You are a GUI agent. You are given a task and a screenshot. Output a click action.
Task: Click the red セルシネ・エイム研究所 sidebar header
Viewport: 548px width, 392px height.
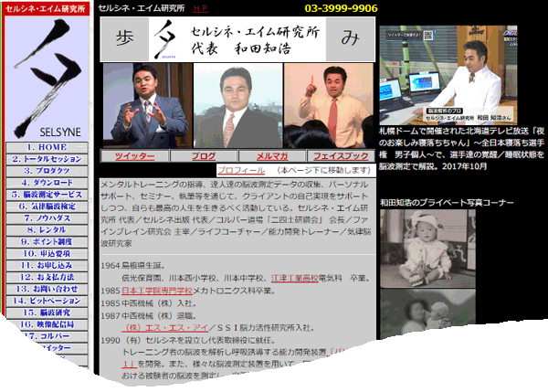coord(46,9)
